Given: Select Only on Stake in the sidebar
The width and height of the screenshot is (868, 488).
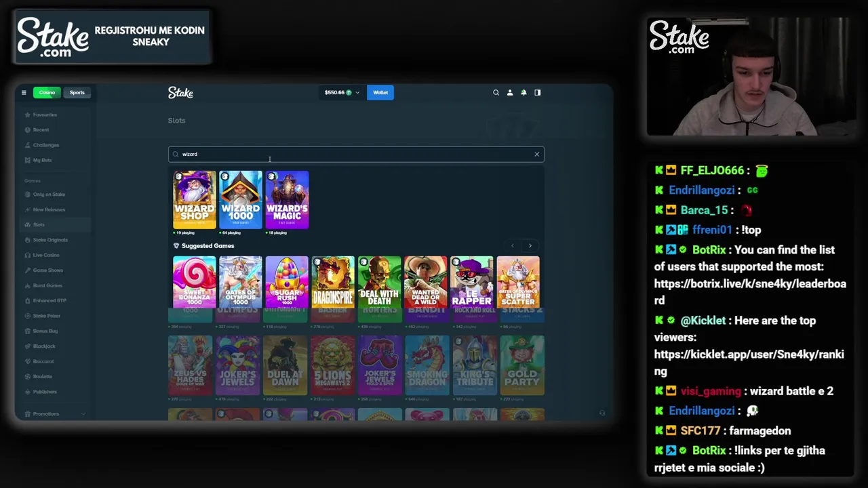Looking at the screenshot, I should pos(49,195).
